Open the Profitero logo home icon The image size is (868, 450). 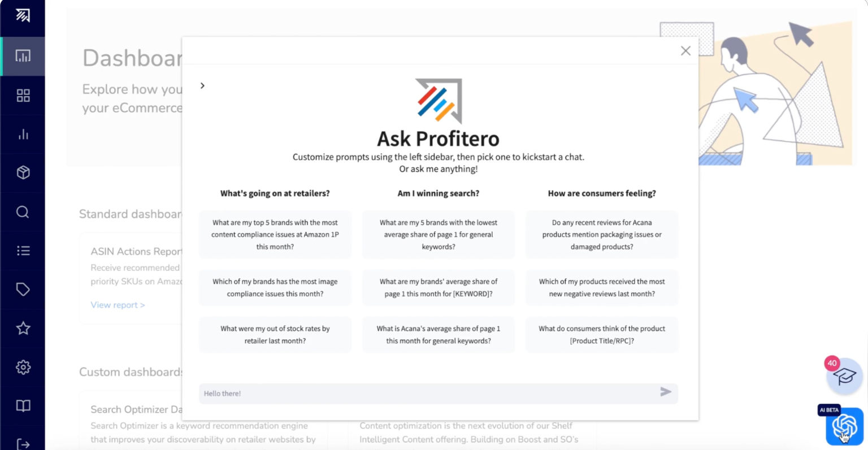[x=23, y=16]
